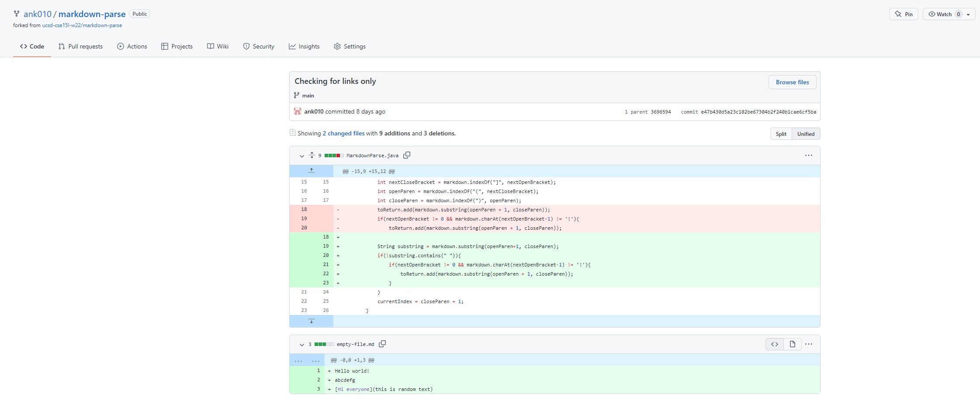The width and height of the screenshot is (980, 401).
Task: Open the Pull requests tab
Action: (80, 46)
